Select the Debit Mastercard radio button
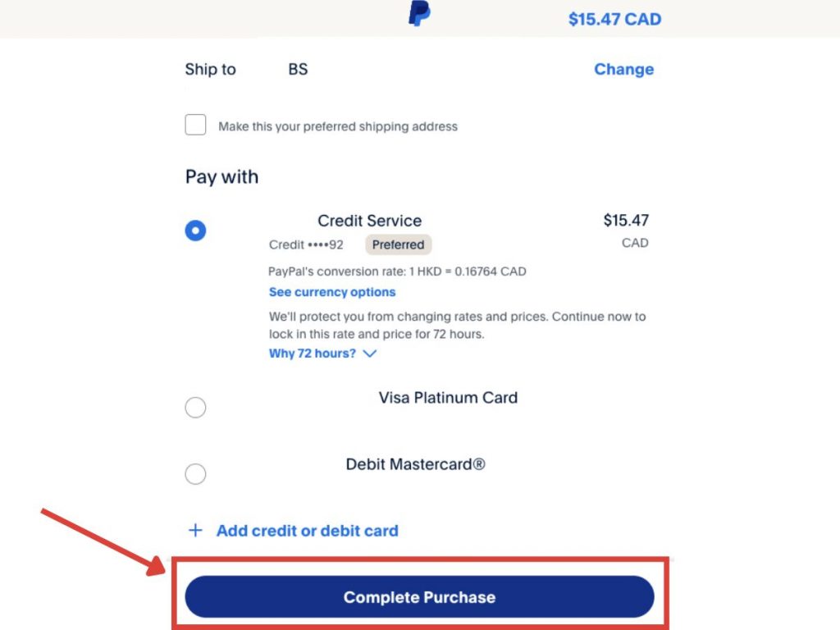The image size is (840, 630). tap(195, 474)
